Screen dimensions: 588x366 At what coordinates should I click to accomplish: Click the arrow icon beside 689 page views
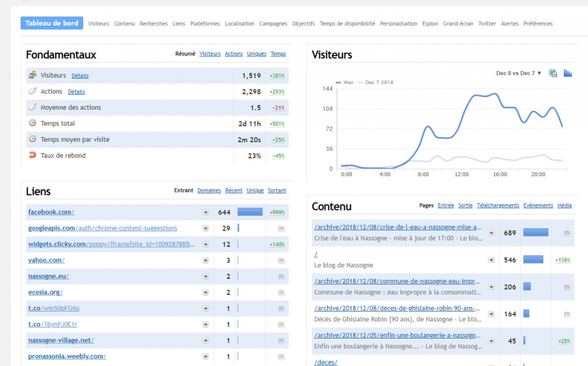click(x=492, y=233)
